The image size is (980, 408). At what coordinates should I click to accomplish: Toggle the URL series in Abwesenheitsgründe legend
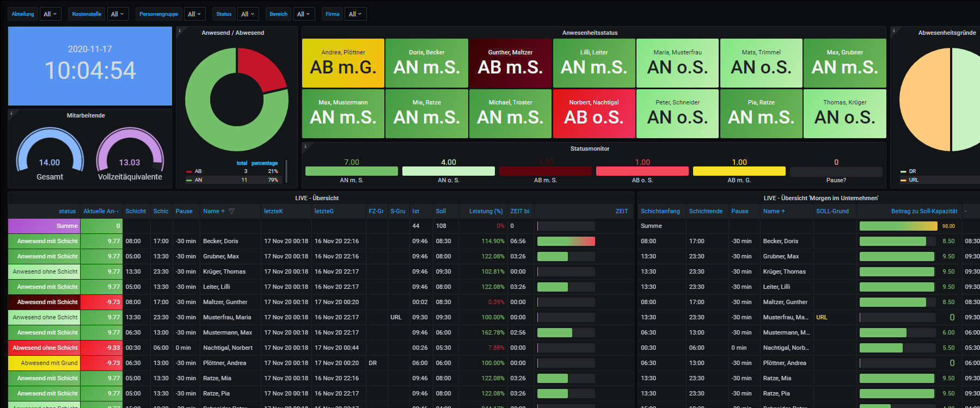click(x=914, y=180)
